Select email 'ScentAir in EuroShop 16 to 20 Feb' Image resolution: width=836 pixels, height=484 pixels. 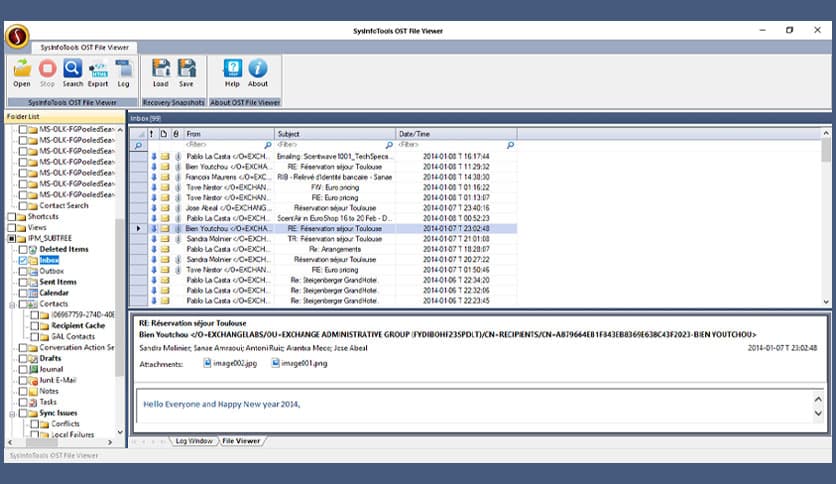(x=324, y=219)
